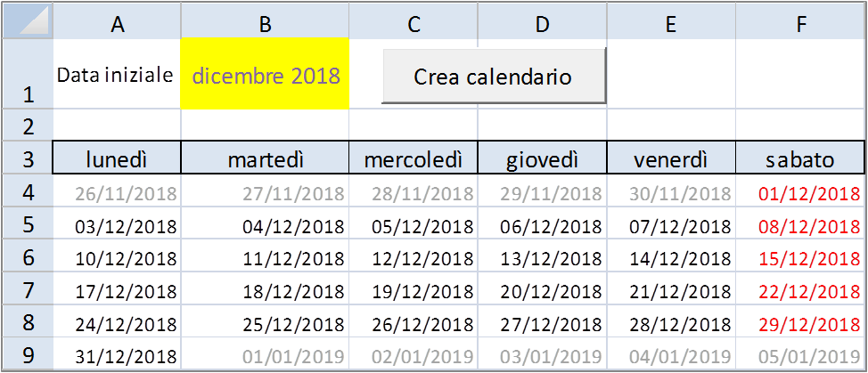Screen dimensions: 868x373
Task: Select column B header
Action: tap(265, 25)
